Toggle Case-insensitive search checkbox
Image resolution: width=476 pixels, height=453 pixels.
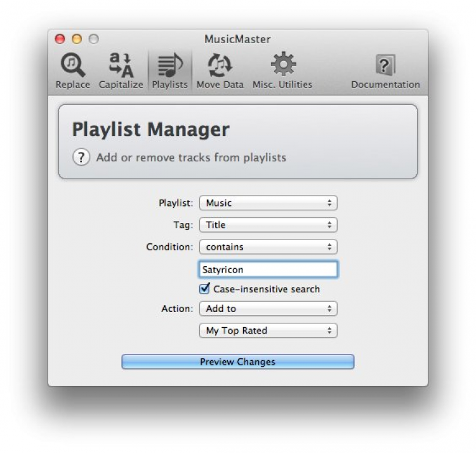tap(204, 288)
